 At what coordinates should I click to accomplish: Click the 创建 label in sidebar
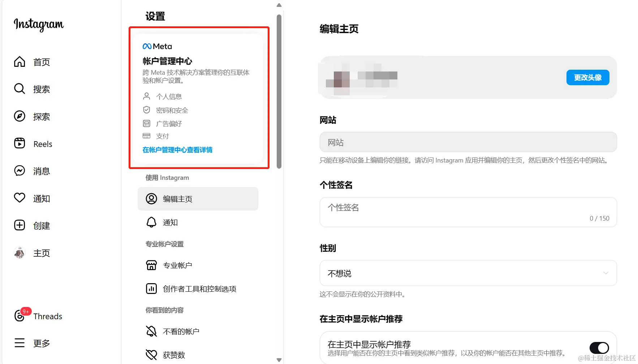(x=42, y=226)
